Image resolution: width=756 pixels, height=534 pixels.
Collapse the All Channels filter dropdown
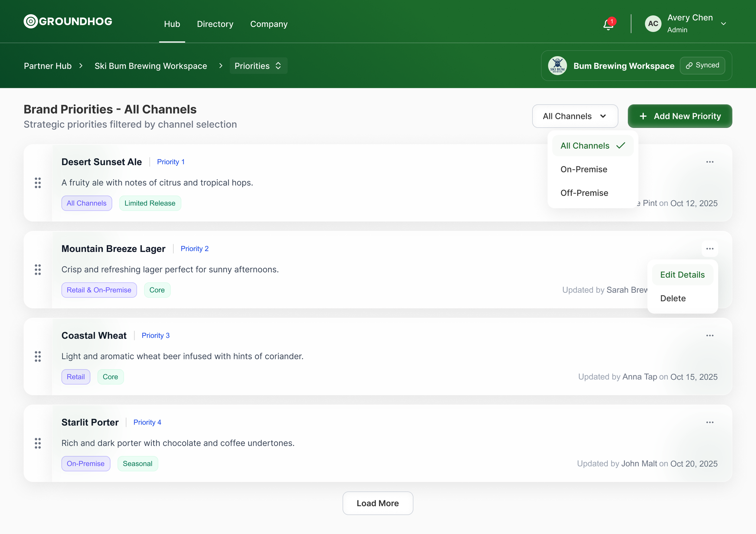coord(575,116)
